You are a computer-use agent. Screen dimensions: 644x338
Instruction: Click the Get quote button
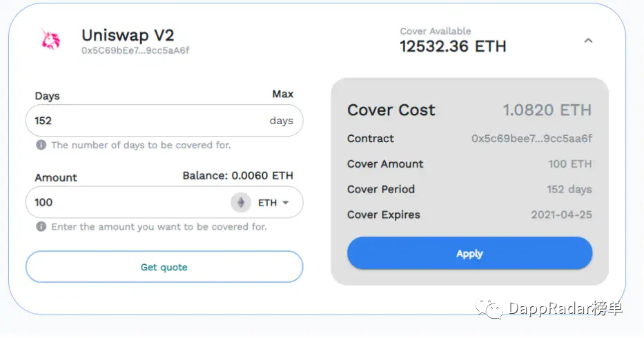164,267
